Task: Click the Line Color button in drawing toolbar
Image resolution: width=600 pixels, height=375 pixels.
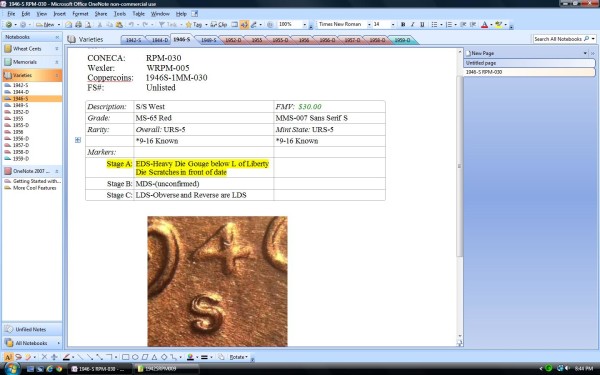Action: (190, 357)
